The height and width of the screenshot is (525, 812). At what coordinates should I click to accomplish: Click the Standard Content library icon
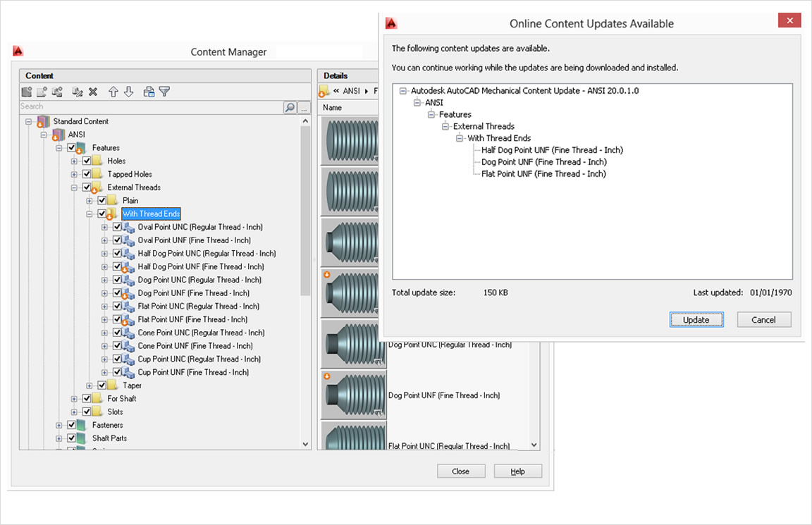(43, 122)
